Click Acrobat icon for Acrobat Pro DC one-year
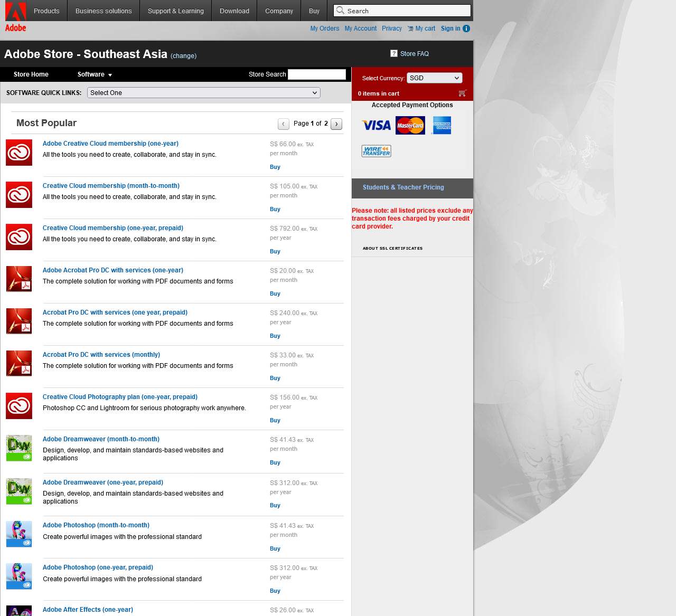Screen dimensions: 676x616 [x=19, y=279]
